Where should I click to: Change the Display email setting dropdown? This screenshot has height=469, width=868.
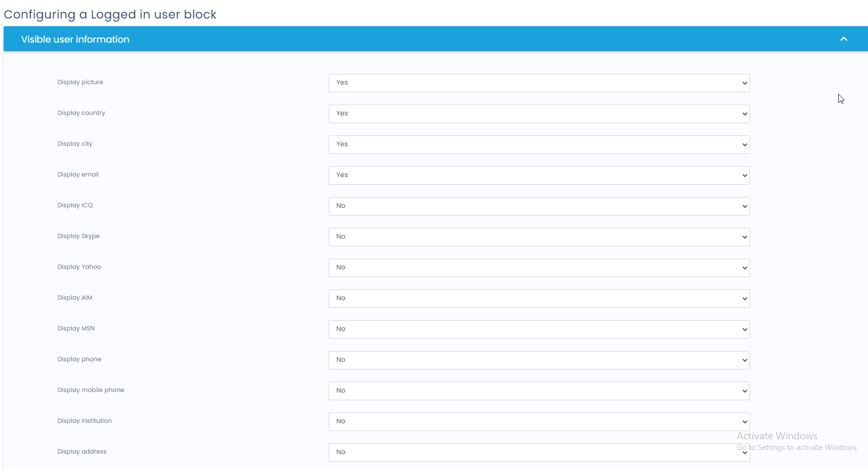click(539, 175)
